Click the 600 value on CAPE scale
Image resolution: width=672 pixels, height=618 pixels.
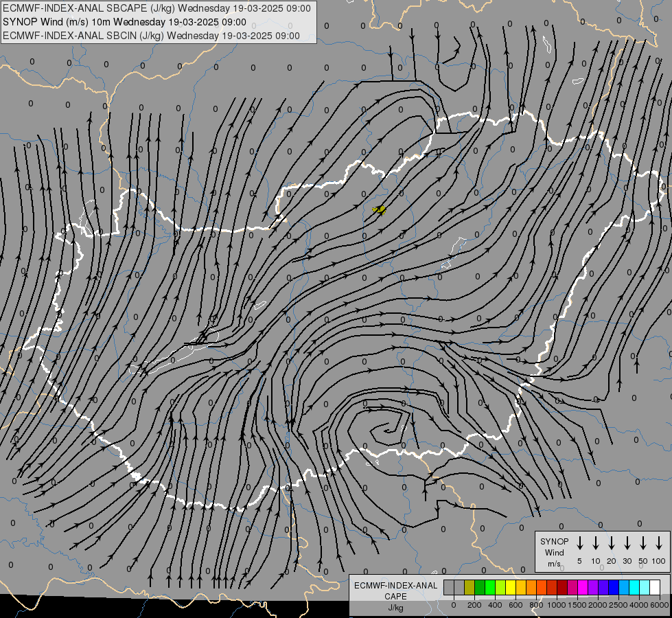[515, 605]
